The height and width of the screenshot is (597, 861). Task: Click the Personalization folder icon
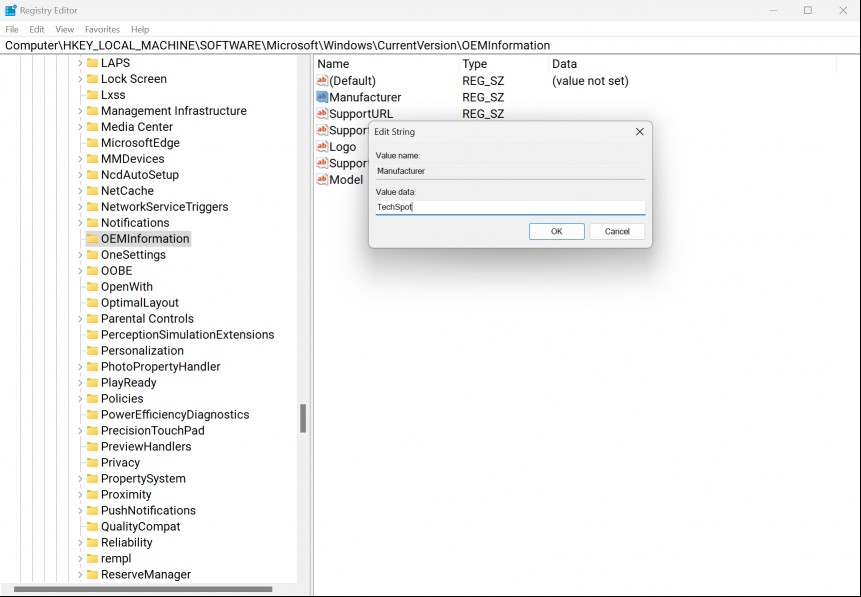pyautogui.click(x=92, y=350)
